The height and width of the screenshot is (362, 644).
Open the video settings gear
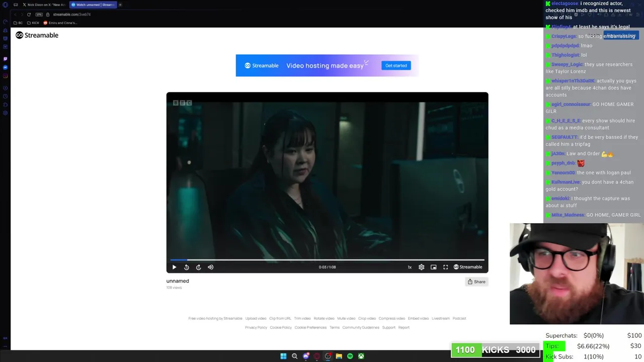click(x=422, y=267)
